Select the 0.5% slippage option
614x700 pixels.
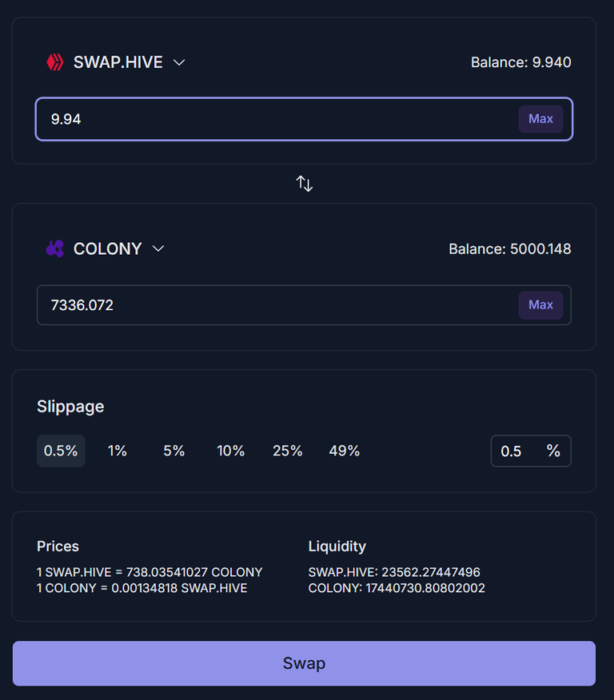(61, 451)
